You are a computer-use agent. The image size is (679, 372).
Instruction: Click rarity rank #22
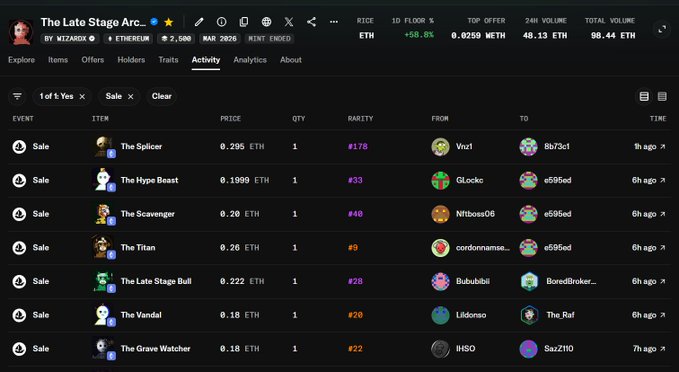coord(355,349)
